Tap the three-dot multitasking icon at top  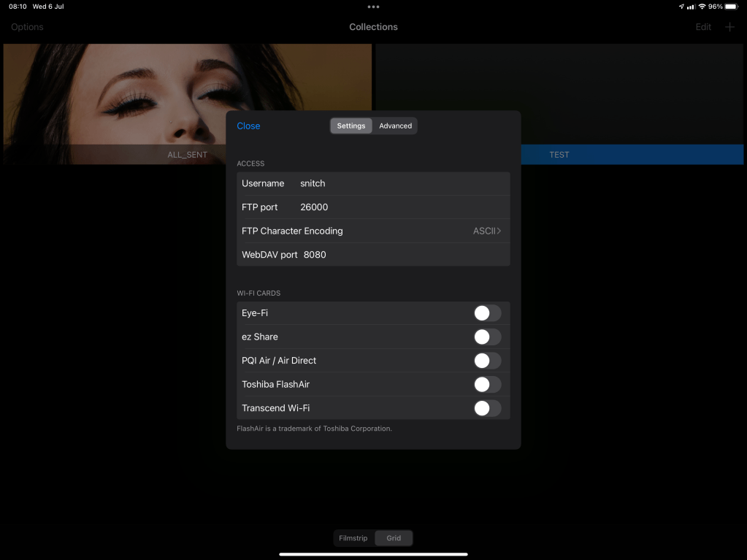click(x=373, y=7)
